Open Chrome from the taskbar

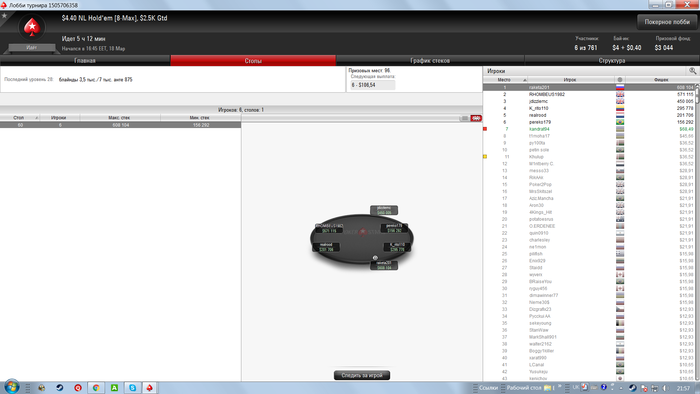click(x=96, y=388)
